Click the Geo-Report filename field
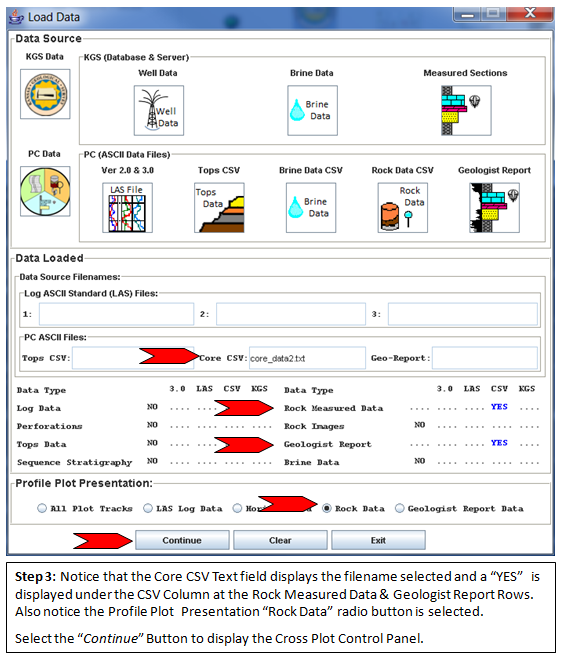 point(485,358)
